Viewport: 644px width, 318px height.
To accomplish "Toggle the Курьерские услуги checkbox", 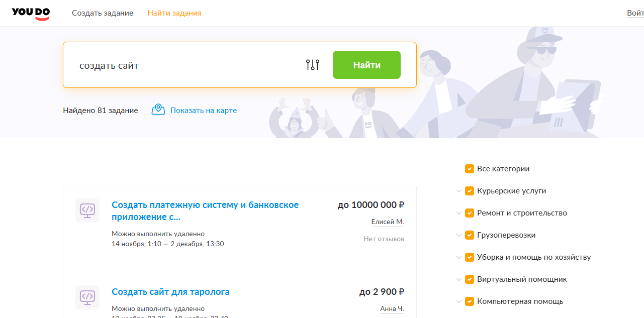I will point(470,191).
